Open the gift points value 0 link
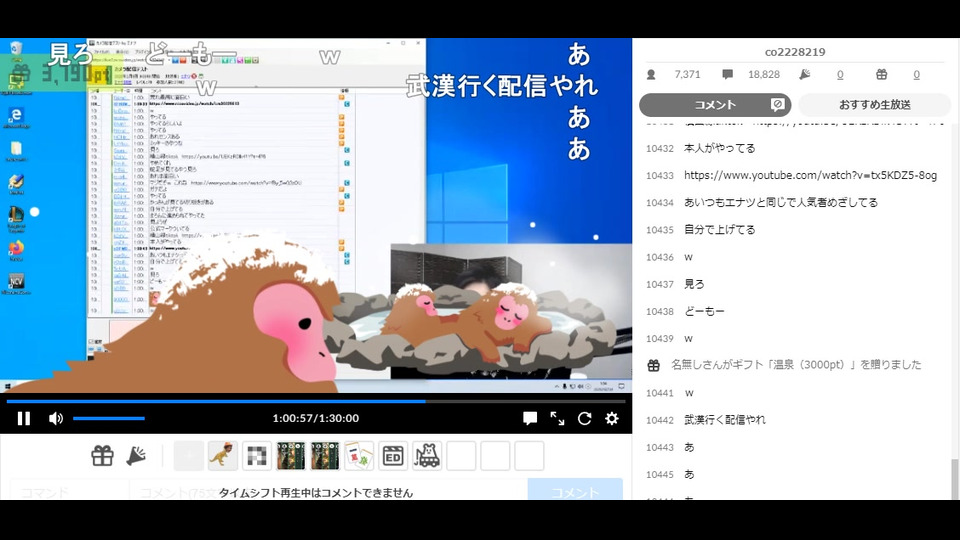 (x=917, y=75)
